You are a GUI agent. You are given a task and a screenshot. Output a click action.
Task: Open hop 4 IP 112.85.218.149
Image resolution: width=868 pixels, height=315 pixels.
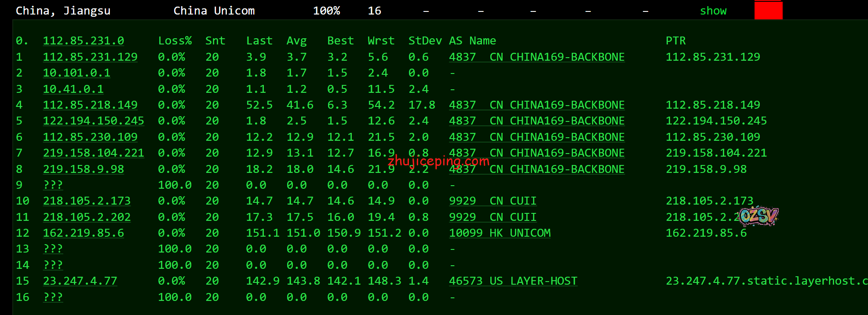tap(90, 105)
